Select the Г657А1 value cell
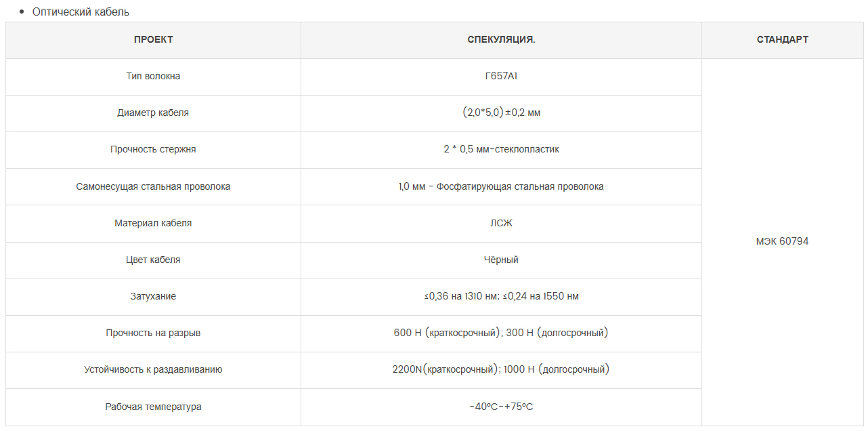Screen dimensions: 868x431 pos(501,77)
